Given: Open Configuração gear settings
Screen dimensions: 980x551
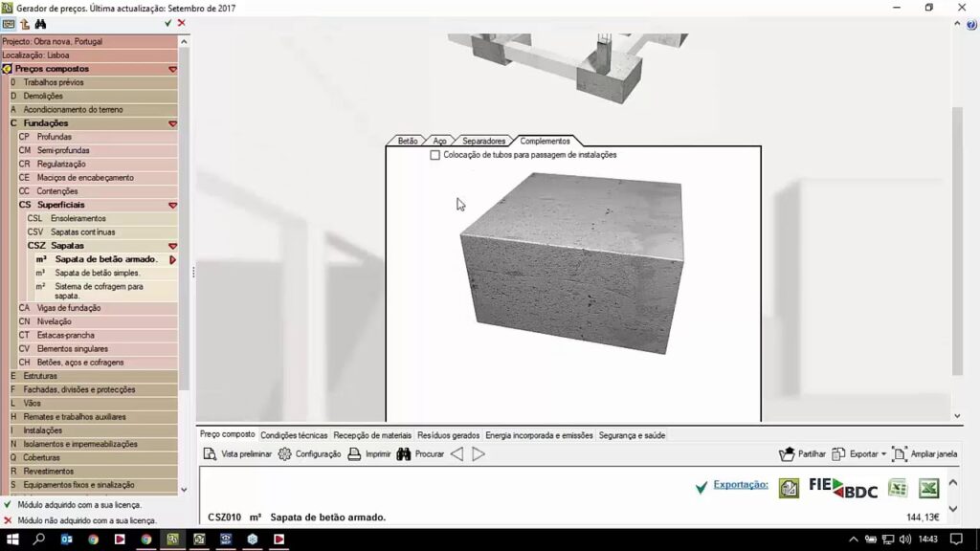Looking at the screenshot, I should point(309,454).
